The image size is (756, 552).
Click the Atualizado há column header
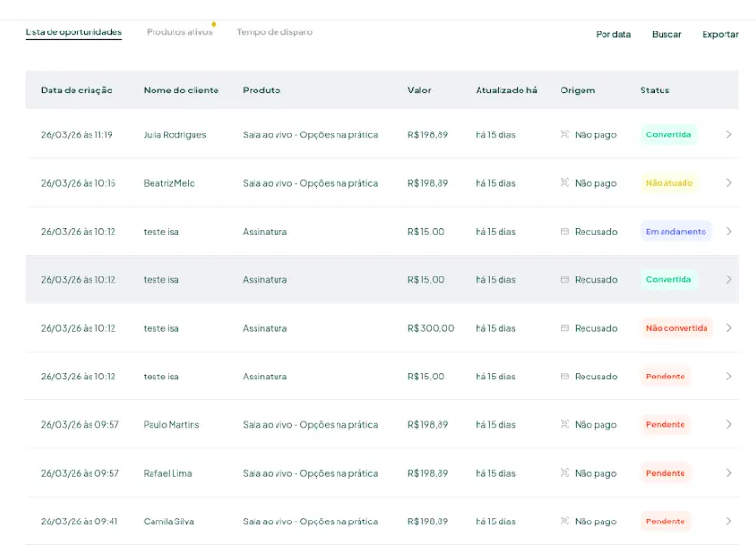coord(506,91)
